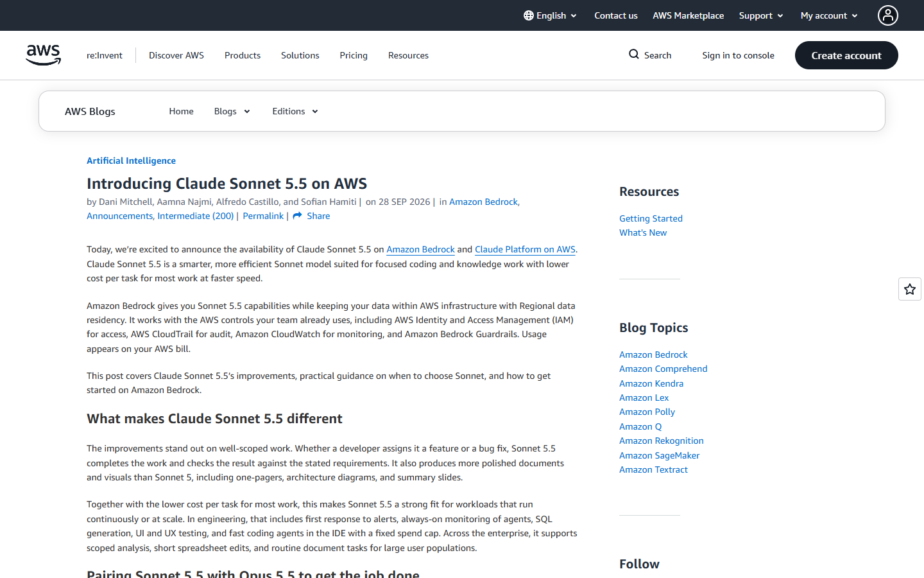Click the Share link text
This screenshot has width=924, height=578.
coord(318,216)
